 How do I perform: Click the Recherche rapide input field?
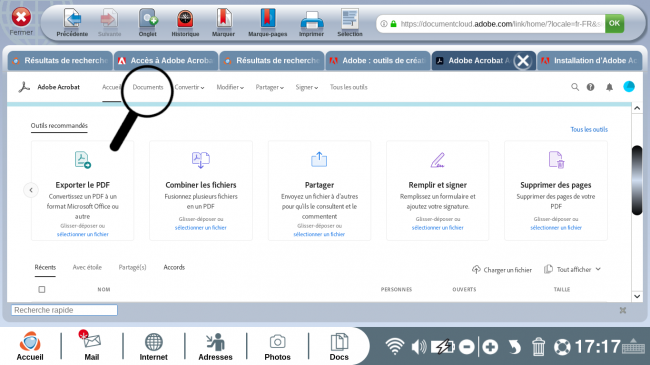64,310
